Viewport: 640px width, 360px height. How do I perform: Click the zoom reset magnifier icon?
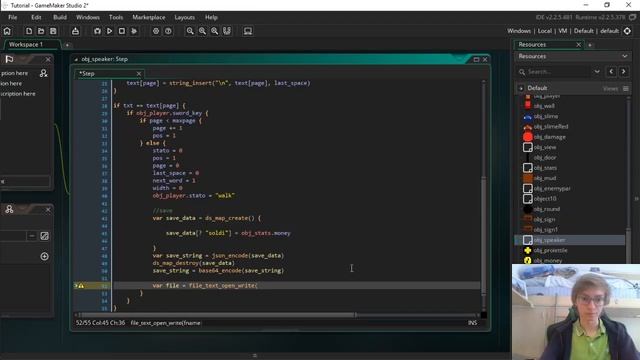[202, 31]
